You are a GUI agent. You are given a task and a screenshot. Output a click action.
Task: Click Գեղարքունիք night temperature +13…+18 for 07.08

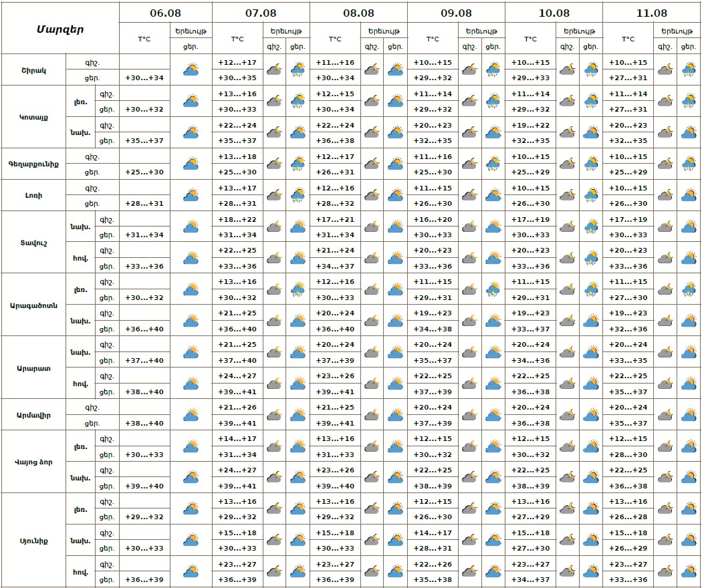click(237, 156)
